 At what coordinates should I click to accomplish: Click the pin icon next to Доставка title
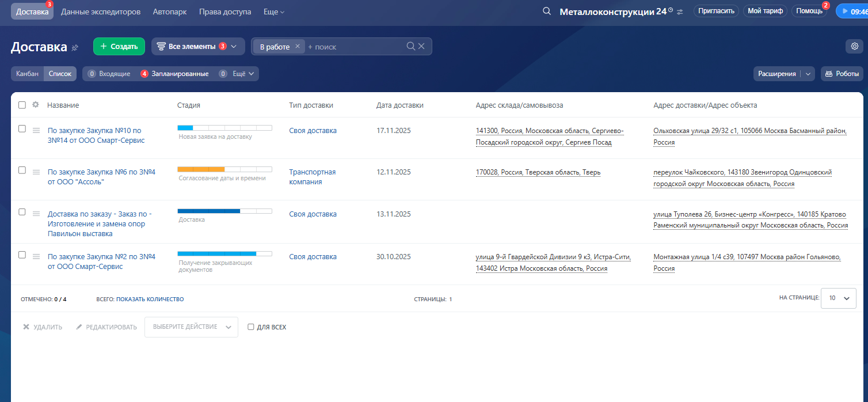[x=75, y=48]
